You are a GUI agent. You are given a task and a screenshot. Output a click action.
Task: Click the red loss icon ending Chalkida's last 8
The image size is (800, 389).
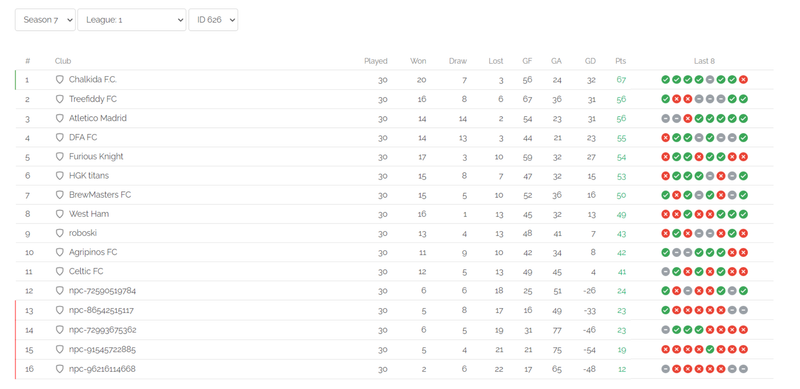743,80
